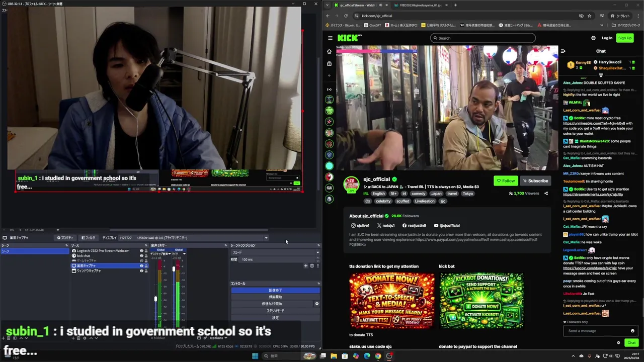This screenshot has width=644, height=362.
Task: Select Logitech C922 Pro Stream Webcam source
Action: [x=103, y=251]
